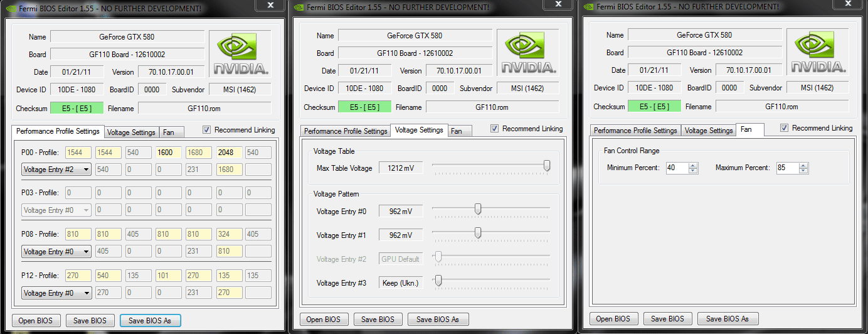Close the middle Fermi BIOS Editor window
868x334 pixels.
point(558,4)
